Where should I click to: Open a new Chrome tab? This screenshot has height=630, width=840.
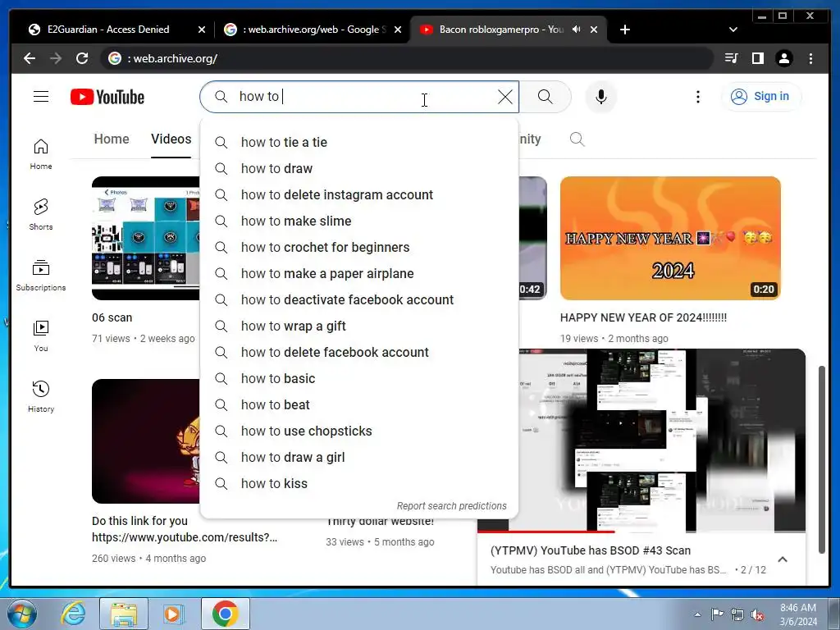pos(624,30)
